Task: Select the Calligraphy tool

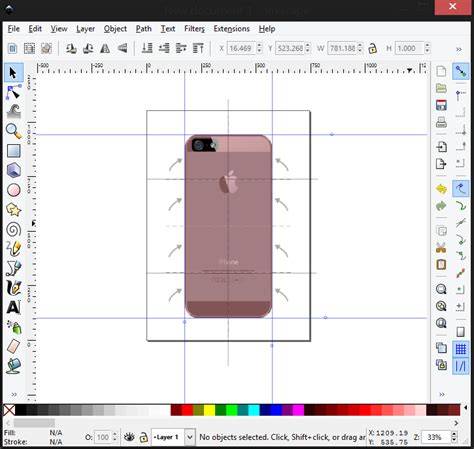Action: coord(13,288)
